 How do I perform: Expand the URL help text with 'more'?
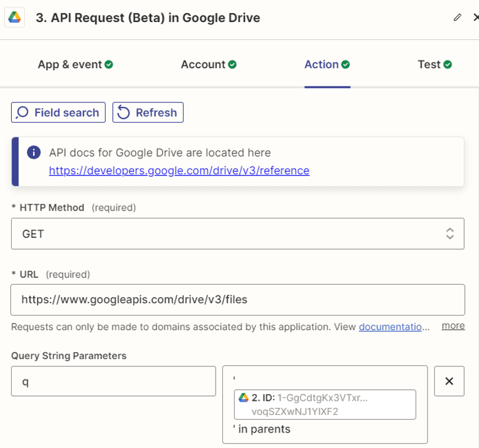tap(453, 325)
